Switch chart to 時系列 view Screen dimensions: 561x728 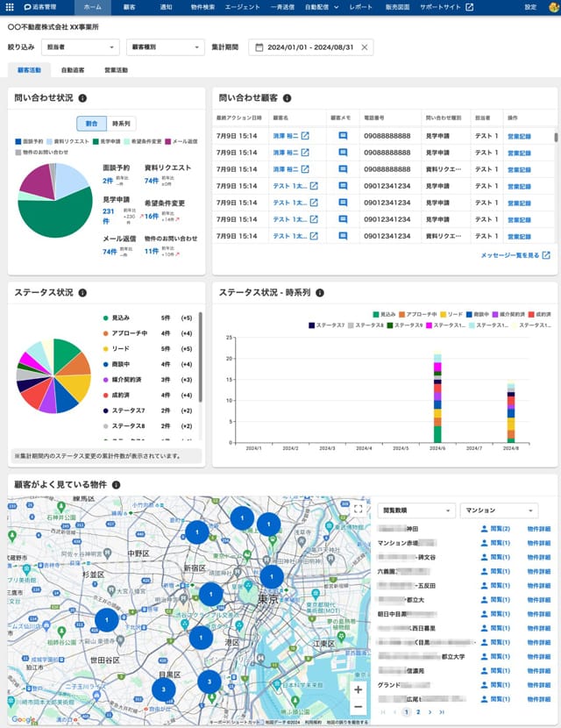(x=121, y=124)
